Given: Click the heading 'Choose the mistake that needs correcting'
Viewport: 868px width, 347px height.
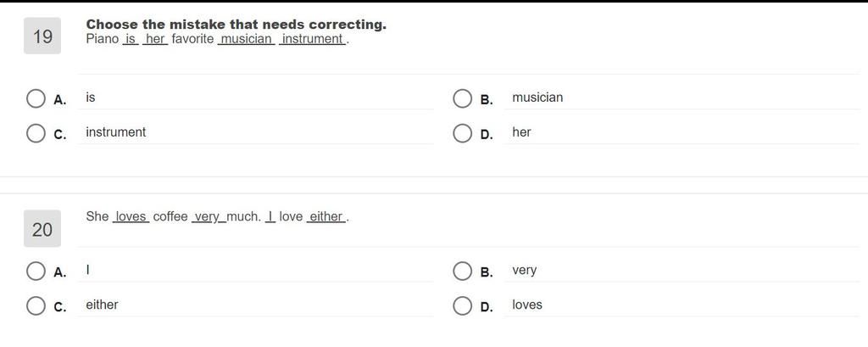Looking at the screenshot, I should 236,25.
